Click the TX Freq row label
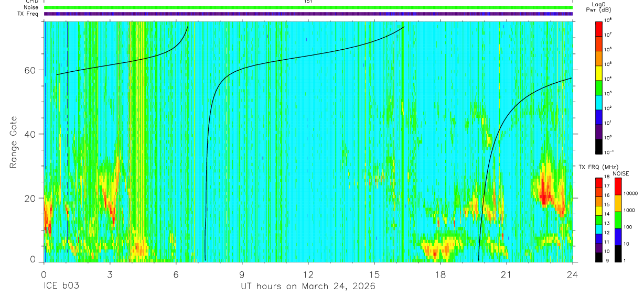Screen dimensions: 644x297 tap(28, 14)
